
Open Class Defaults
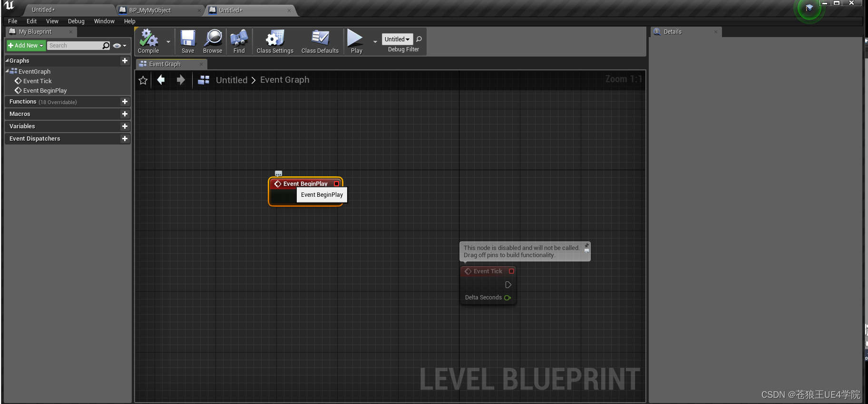[320, 41]
